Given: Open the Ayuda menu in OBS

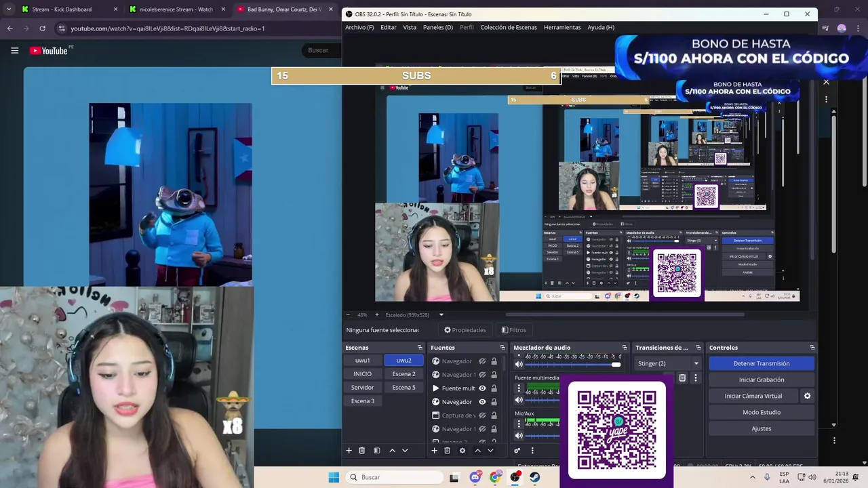Looking at the screenshot, I should [x=601, y=27].
